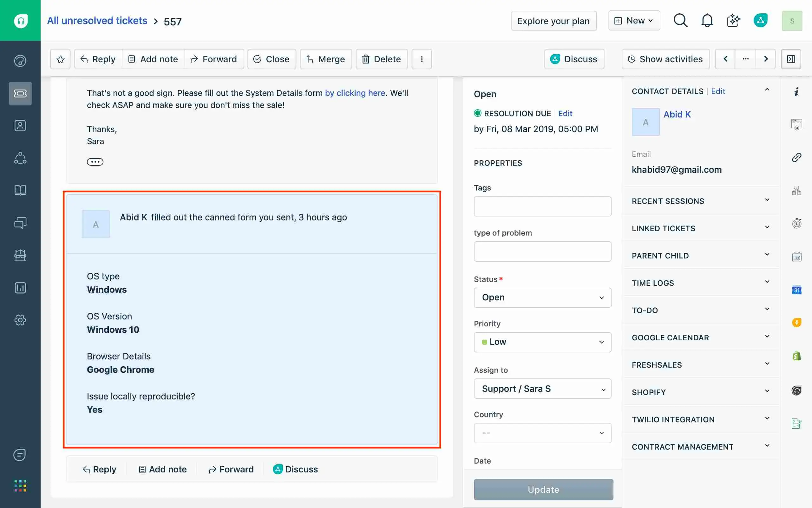
Task: Click Show activities button
Action: (x=665, y=59)
